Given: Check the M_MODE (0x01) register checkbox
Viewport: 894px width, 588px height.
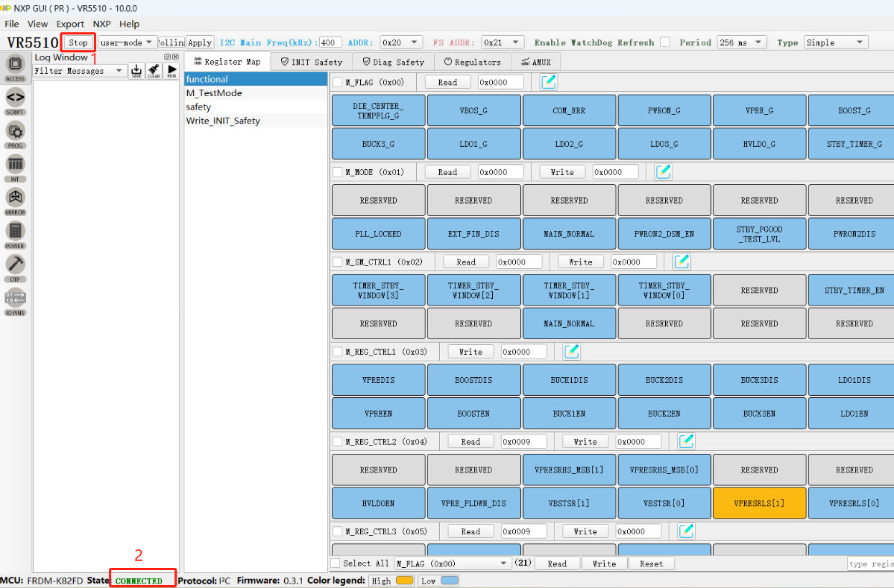Looking at the screenshot, I should pos(338,172).
